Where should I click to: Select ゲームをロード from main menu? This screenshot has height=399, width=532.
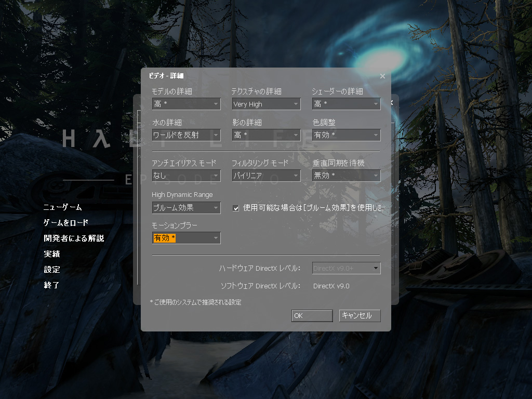[66, 222]
